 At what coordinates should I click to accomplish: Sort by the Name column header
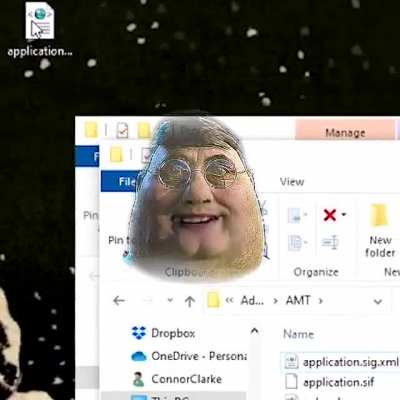tap(298, 334)
